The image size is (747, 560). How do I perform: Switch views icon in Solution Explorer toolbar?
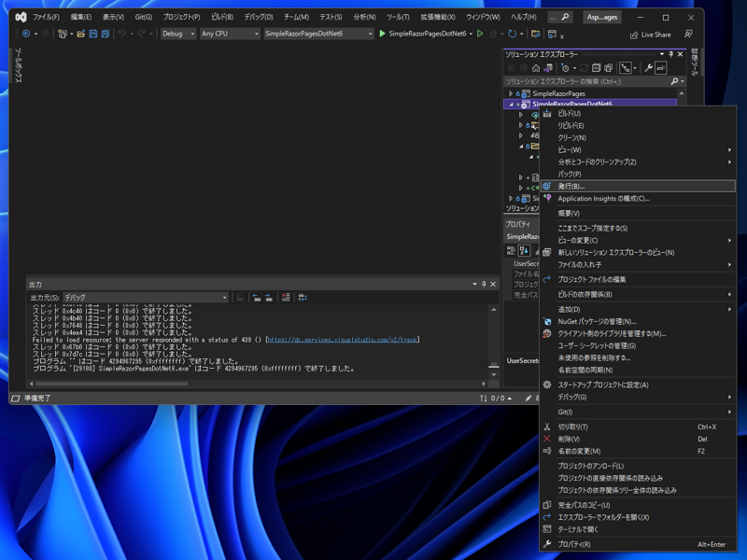point(548,68)
